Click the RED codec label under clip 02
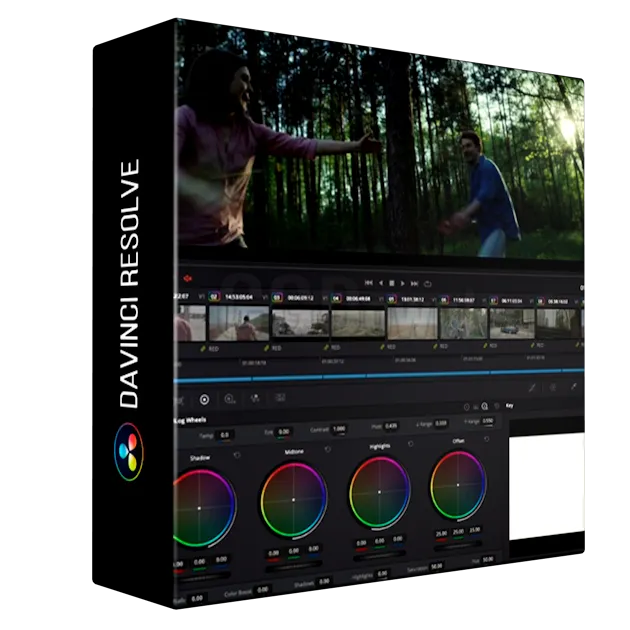 click(x=213, y=349)
